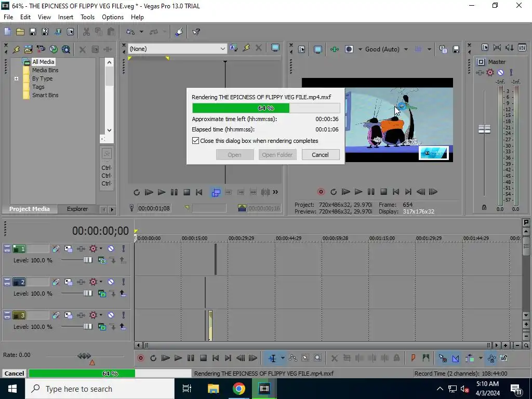
Task: Open the Edit menu
Action: pyautogui.click(x=25, y=17)
